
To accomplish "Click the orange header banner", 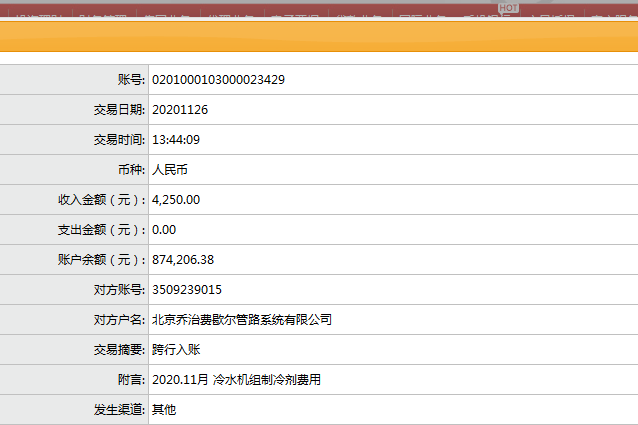I will click(x=319, y=36).
